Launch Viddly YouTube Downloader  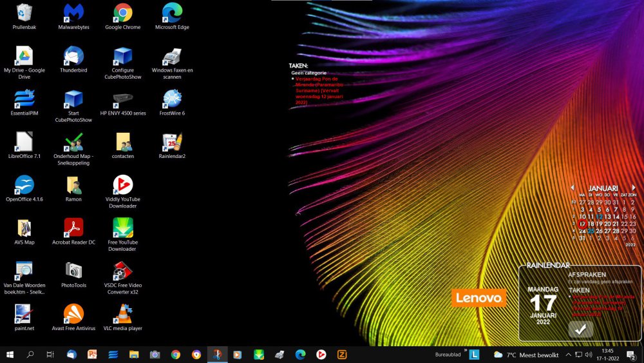122,186
